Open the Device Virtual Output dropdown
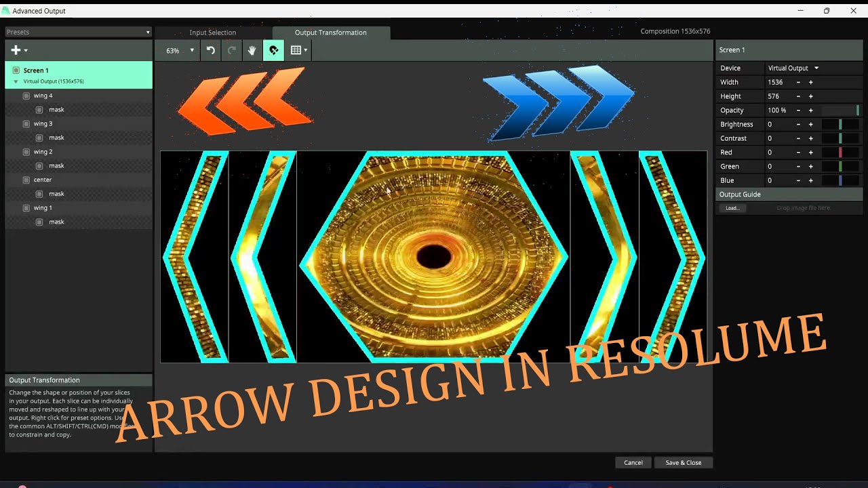 pos(793,68)
